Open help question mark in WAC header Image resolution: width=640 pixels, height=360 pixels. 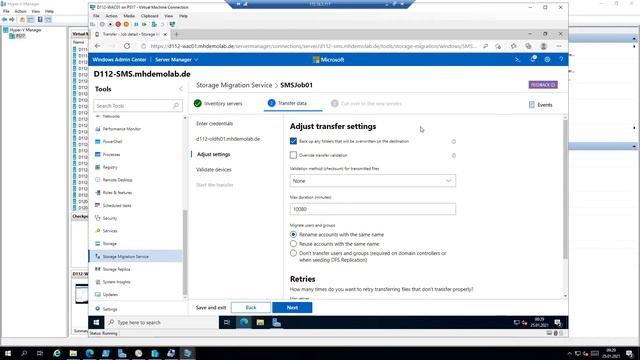click(x=561, y=60)
